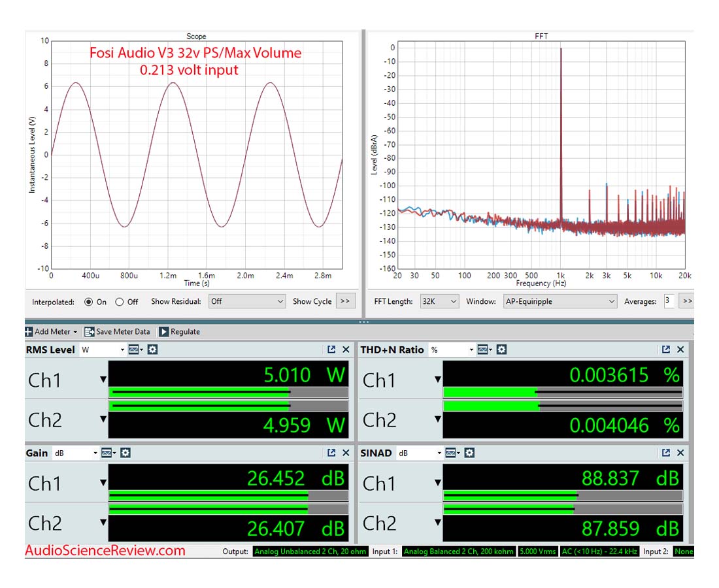This screenshot has height=588, width=719.
Task: Select Interpolated On radio button
Action: tap(88, 302)
